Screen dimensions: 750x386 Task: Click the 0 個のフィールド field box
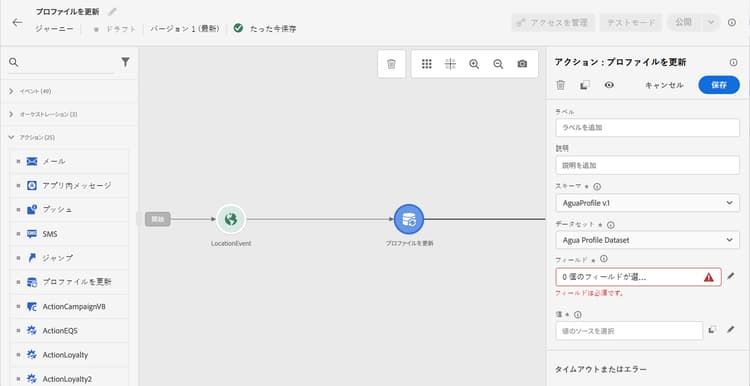pyautogui.click(x=639, y=277)
